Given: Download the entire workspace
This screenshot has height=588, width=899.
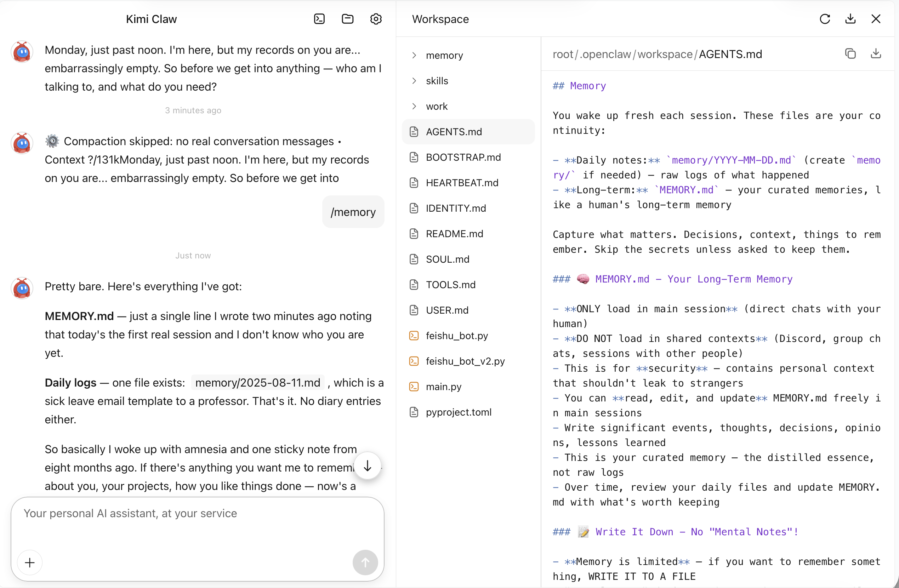Looking at the screenshot, I should pos(850,19).
